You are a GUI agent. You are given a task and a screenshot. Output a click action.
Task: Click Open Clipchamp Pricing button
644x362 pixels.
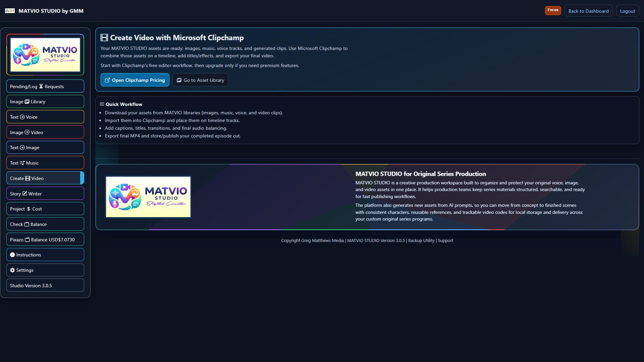[x=135, y=80]
